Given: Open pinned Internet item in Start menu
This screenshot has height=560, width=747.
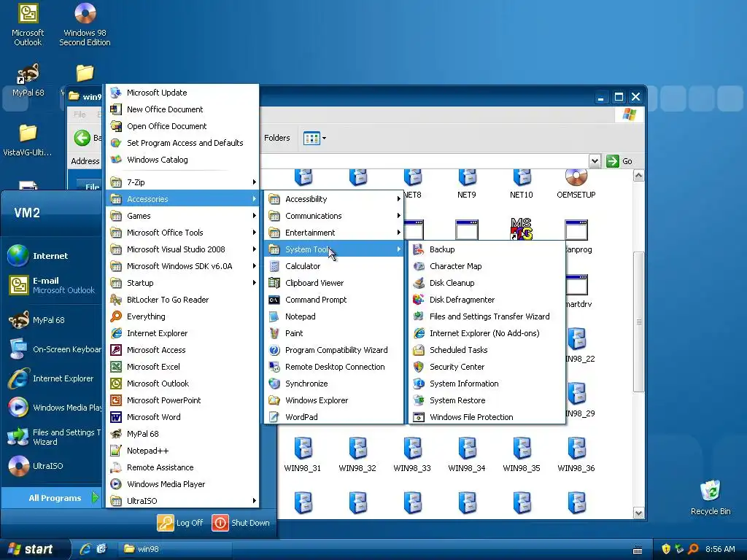Looking at the screenshot, I should 52,256.
